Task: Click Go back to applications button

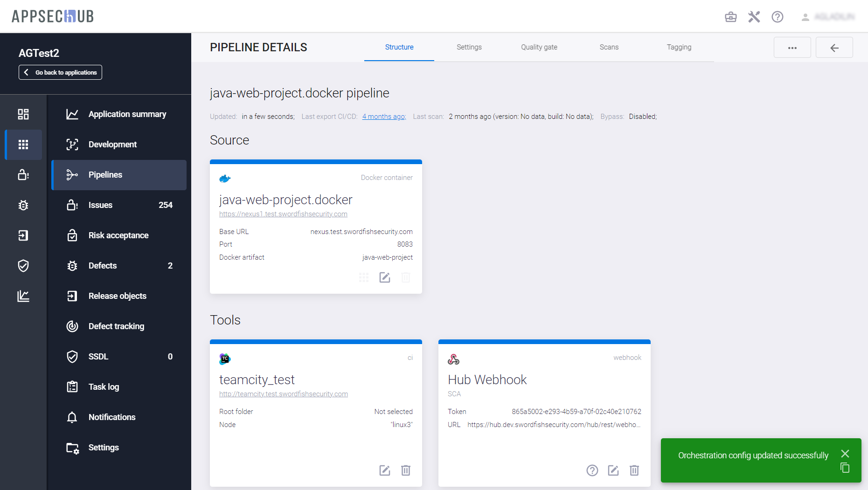Action: 60,72
